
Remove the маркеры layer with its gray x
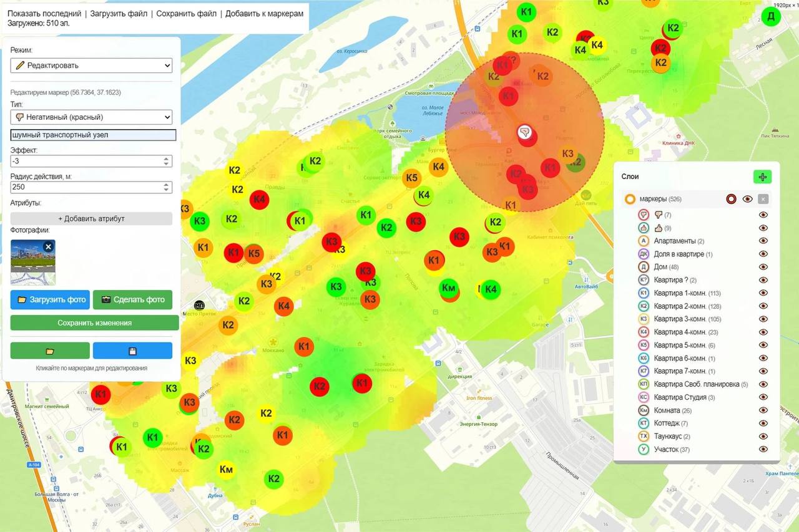[x=763, y=199]
